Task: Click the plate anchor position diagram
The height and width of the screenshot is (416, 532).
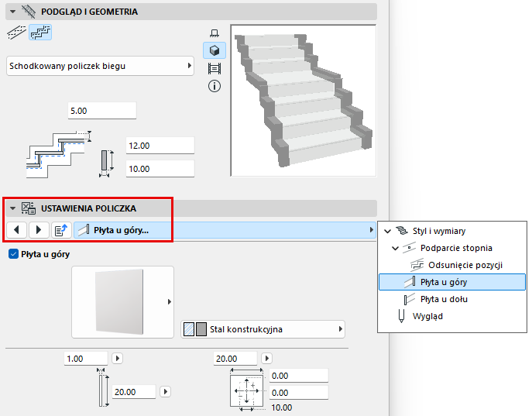Action: (x=247, y=390)
